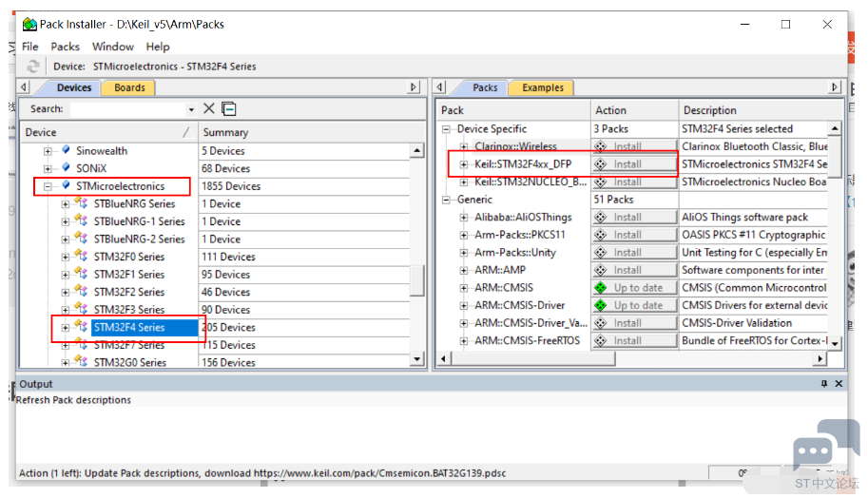
Task: Select the STM32G0 Series row
Action: coord(130,362)
